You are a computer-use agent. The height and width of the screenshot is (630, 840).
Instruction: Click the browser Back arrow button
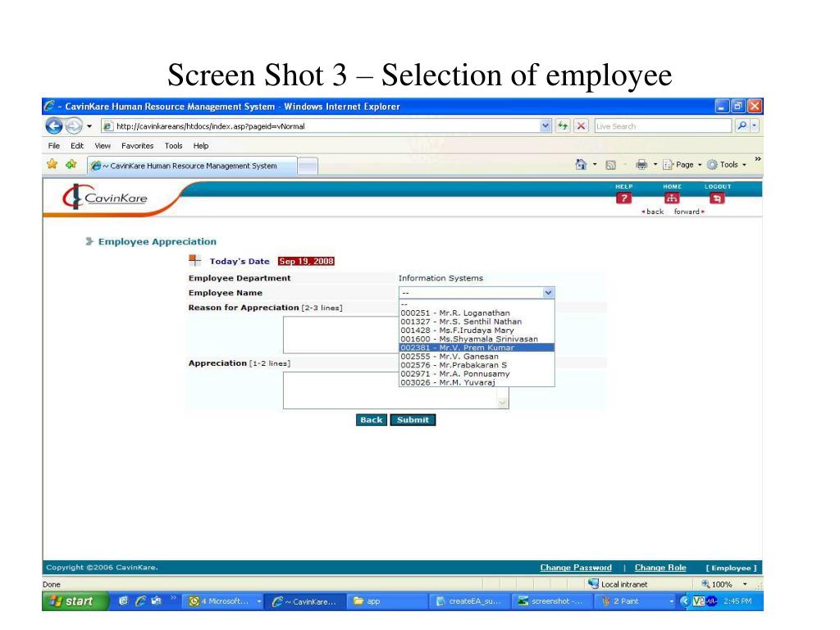(54, 126)
